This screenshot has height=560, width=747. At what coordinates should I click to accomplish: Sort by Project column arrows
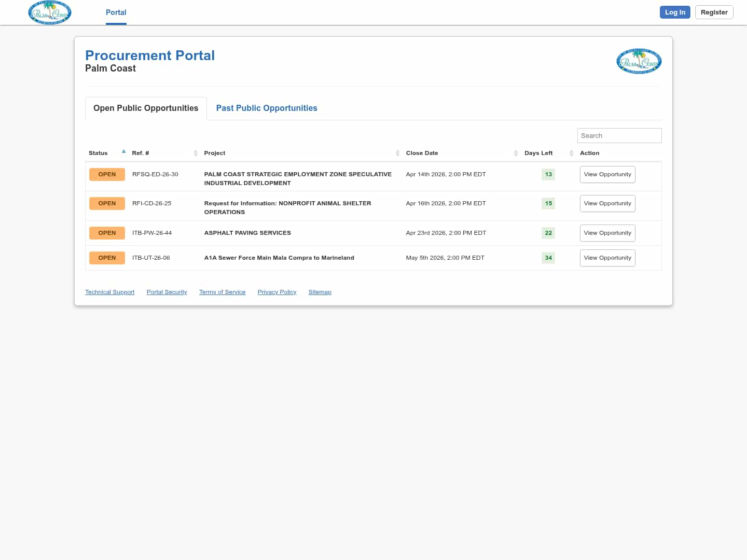(397, 153)
